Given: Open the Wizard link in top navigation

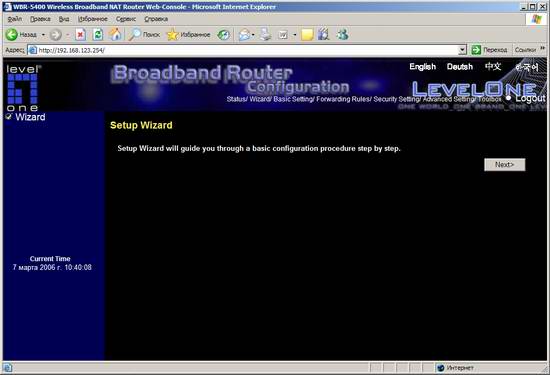Looking at the screenshot, I should coord(260,99).
